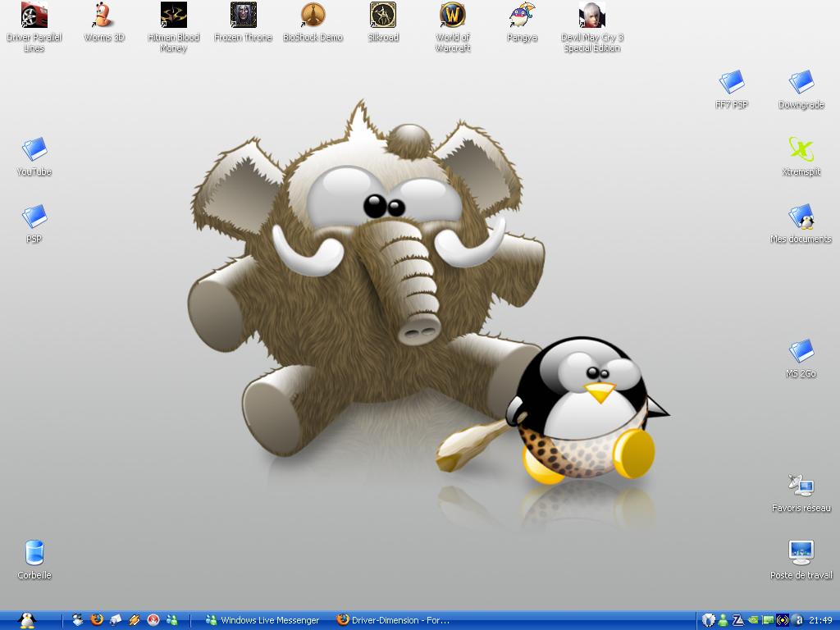
Task: Open the World of Warcraft shortcut
Action: [452, 16]
